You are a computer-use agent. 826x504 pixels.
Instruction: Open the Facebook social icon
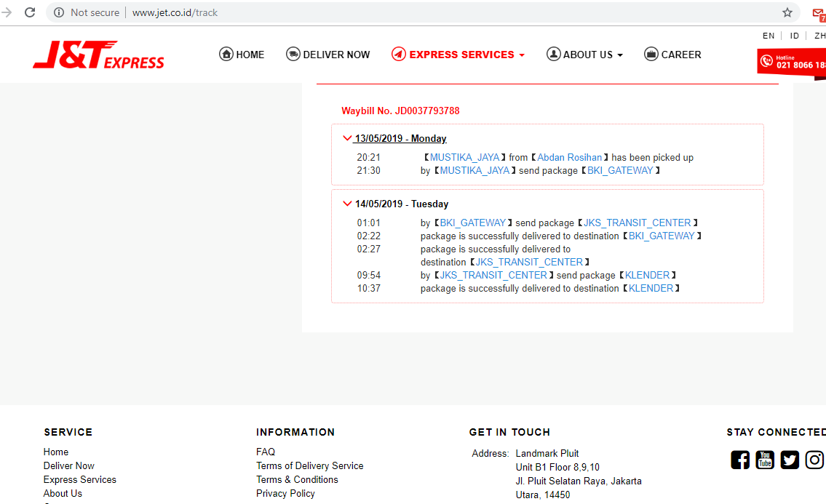740,460
